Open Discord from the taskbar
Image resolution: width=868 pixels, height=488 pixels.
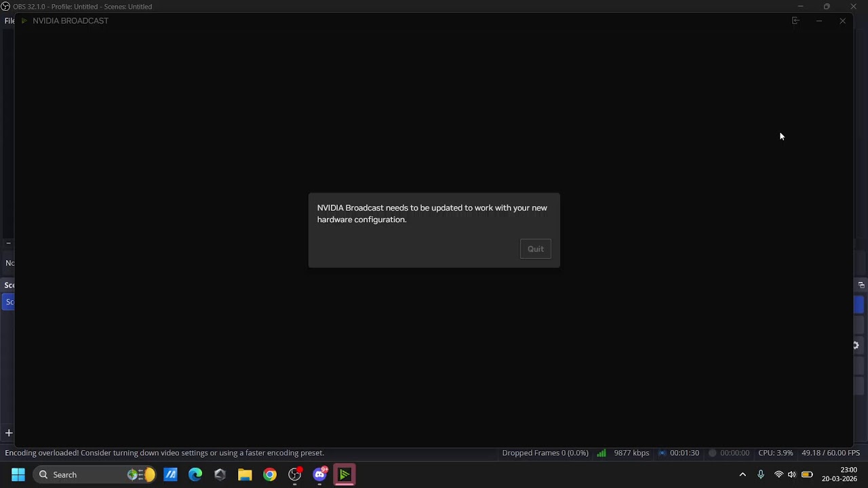[319, 474]
